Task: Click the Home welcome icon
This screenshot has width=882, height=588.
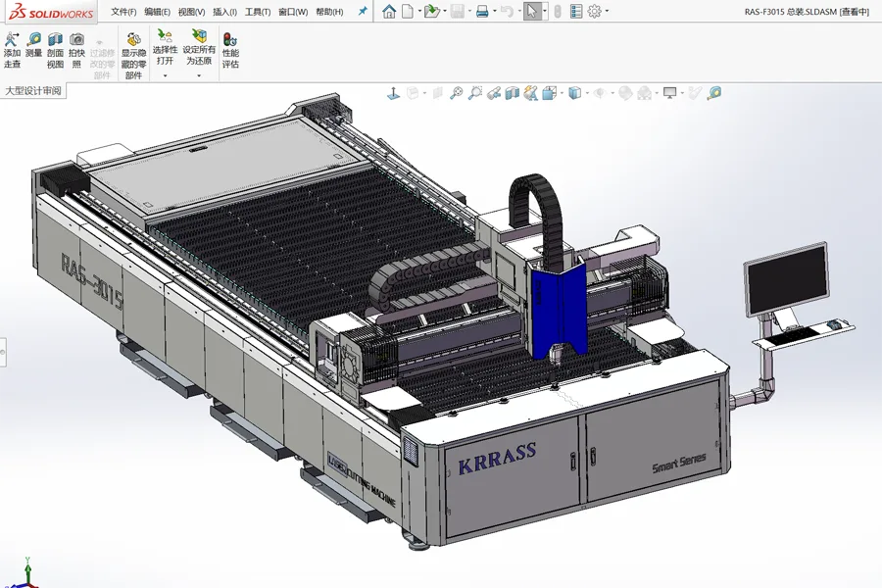Action: [x=389, y=11]
